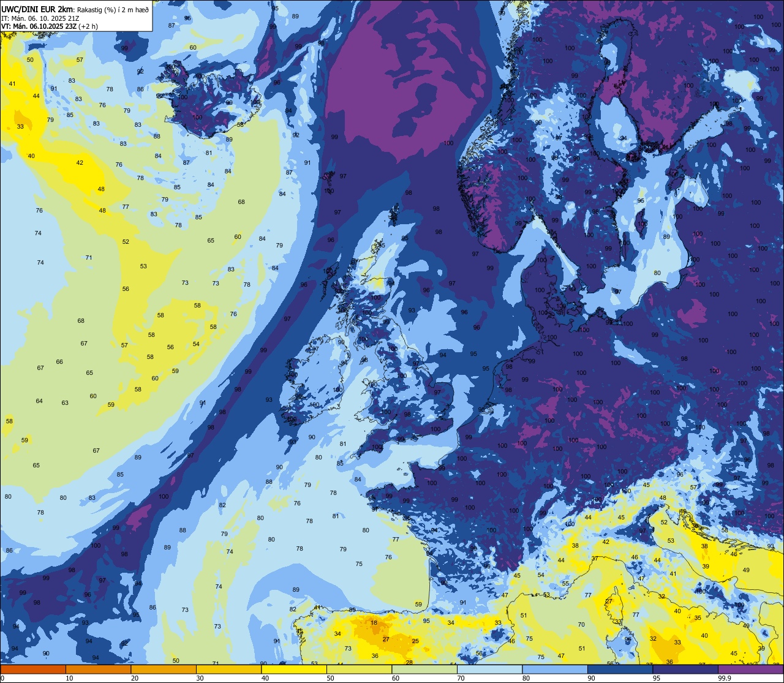Click the legend tick label "20"

point(135,678)
